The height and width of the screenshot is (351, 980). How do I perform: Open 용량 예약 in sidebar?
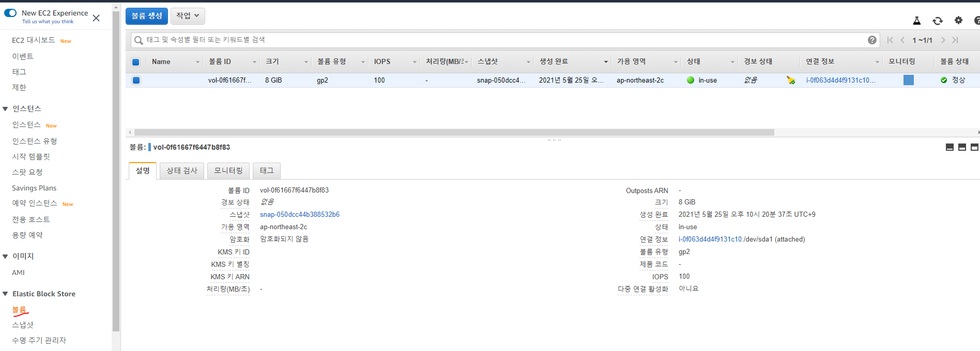[27, 235]
